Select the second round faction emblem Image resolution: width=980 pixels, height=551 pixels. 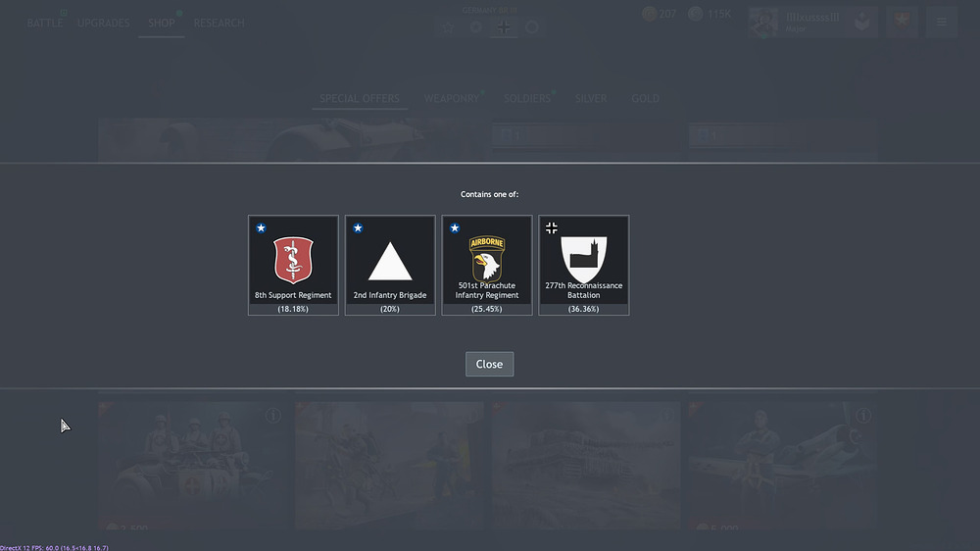tap(476, 27)
